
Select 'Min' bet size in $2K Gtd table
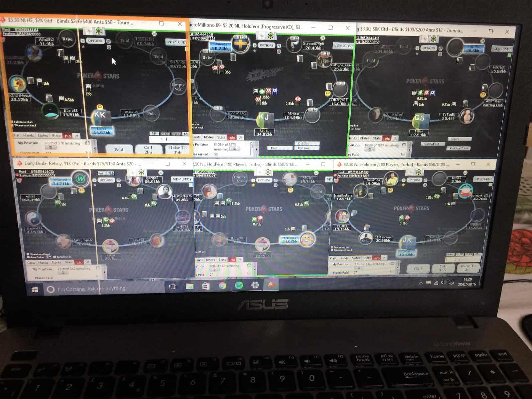pyautogui.click(x=154, y=134)
